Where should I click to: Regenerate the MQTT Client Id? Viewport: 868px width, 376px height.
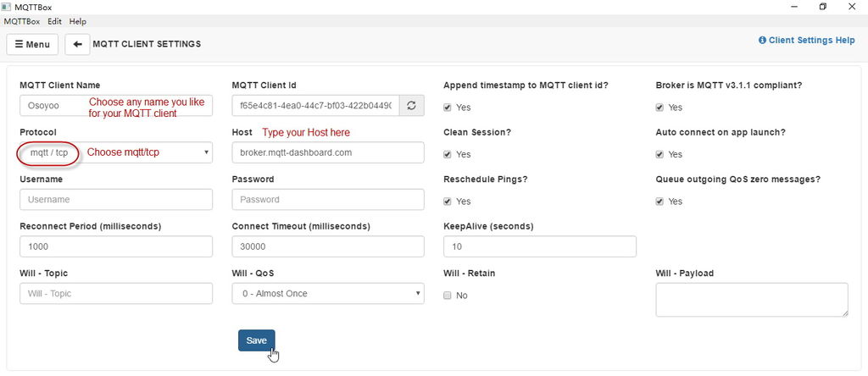click(x=411, y=106)
